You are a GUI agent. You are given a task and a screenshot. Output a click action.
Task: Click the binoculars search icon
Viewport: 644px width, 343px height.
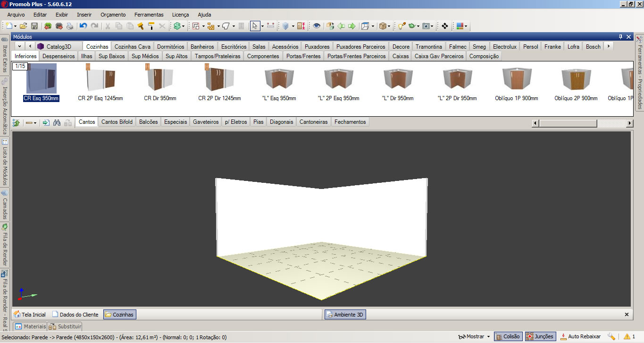pyautogui.click(x=57, y=122)
